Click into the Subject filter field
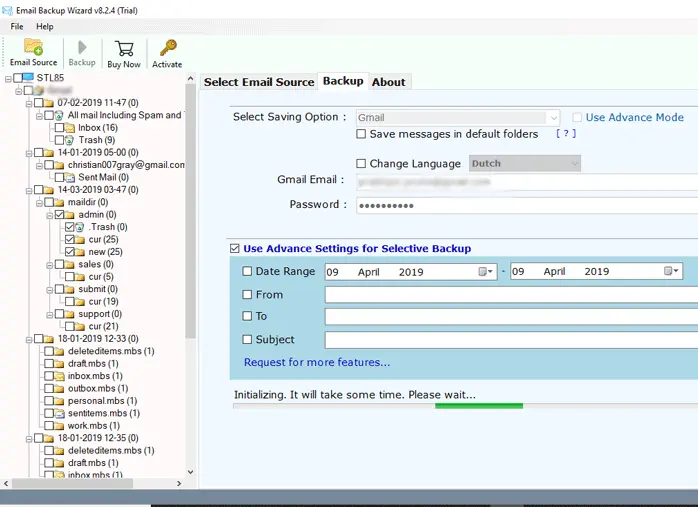 [510, 340]
